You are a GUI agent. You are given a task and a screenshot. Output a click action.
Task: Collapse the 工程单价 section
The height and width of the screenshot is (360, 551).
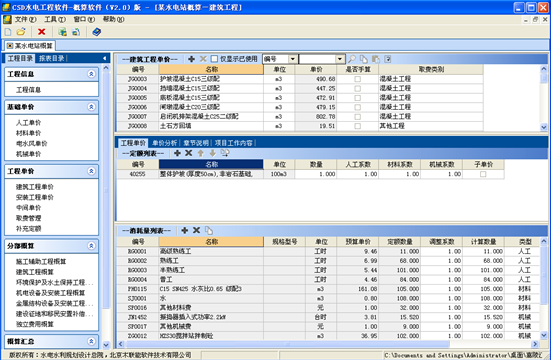click(x=91, y=171)
